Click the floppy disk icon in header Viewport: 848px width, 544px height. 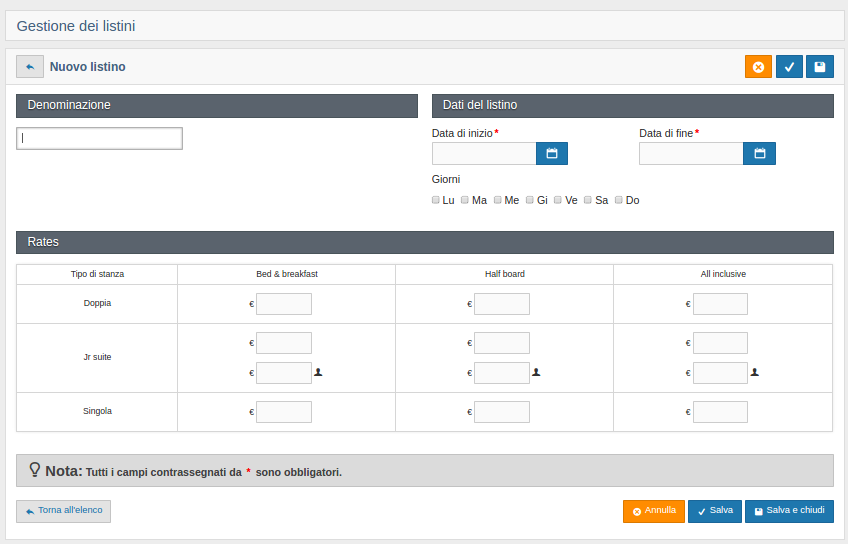(x=820, y=67)
